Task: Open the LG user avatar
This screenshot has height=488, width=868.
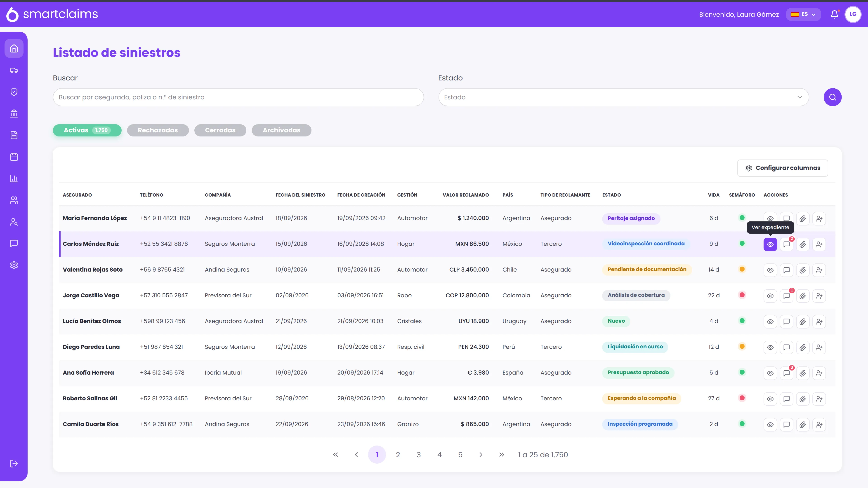Action: pyautogui.click(x=853, y=14)
